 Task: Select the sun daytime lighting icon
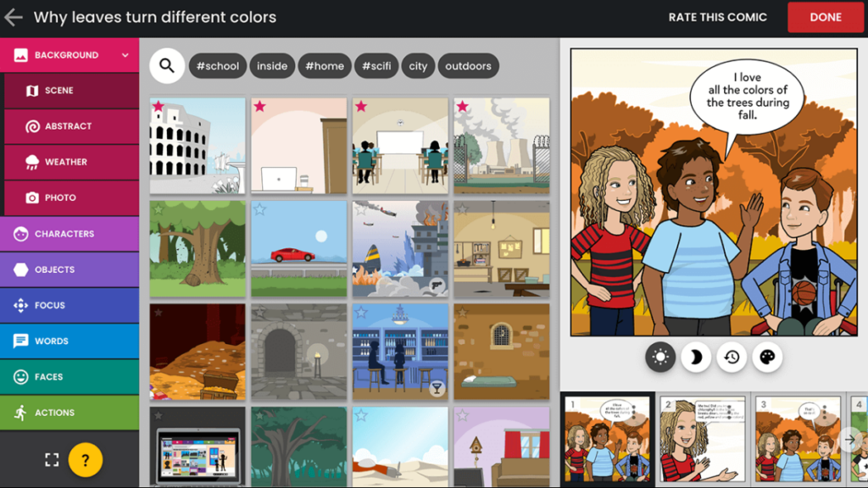coord(659,357)
